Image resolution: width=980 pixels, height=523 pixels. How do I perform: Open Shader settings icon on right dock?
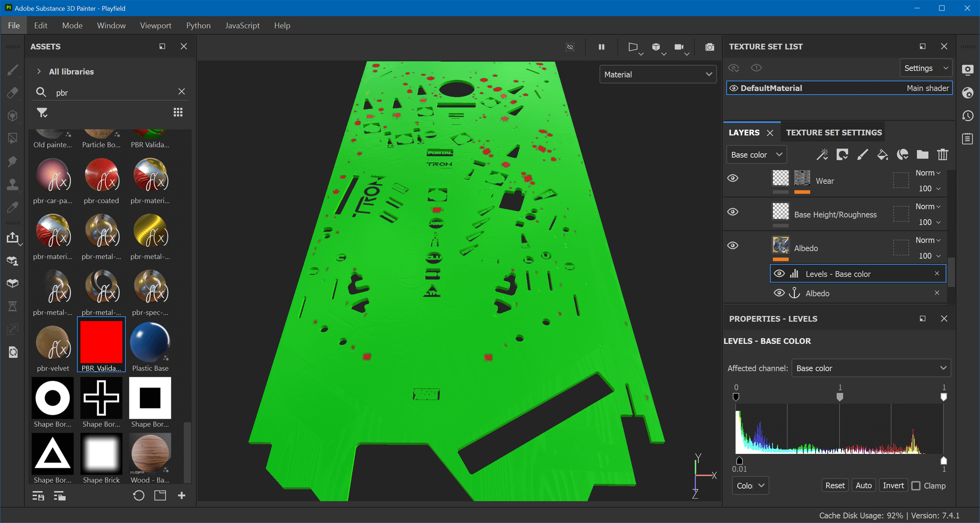pos(968,93)
